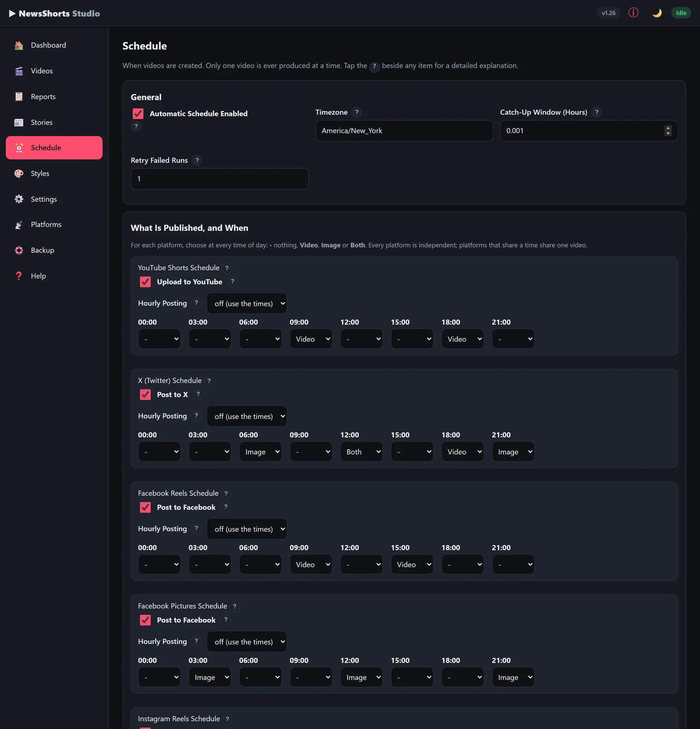
Task: Click the Retry Failed Runs input field
Action: pos(220,179)
